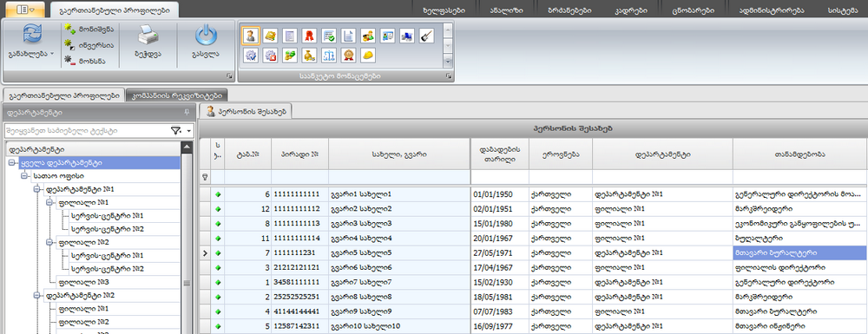This screenshot has height=334, width=868.
Task: Sort by თანამდებობა column header
Action: (x=800, y=154)
